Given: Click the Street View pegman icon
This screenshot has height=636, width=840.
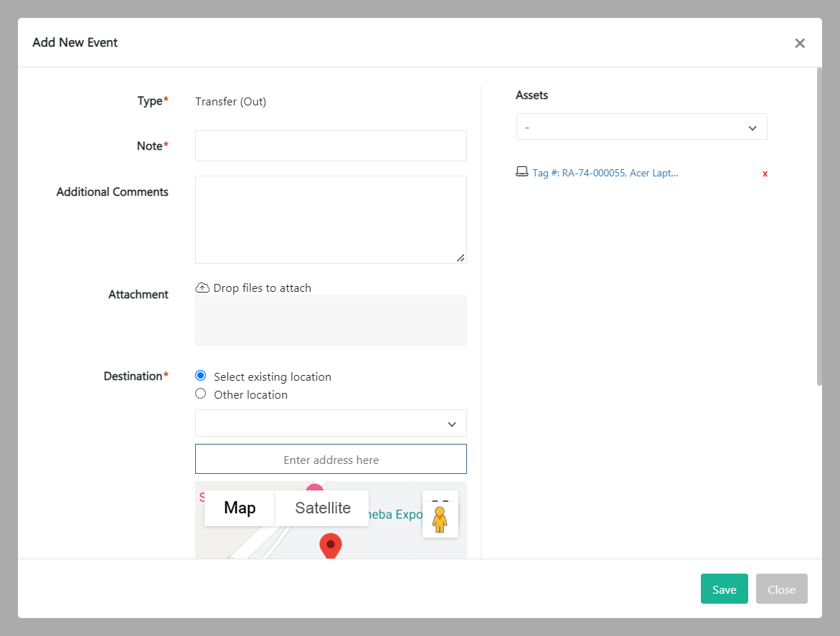Looking at the screenshot, I should [440, 519].
